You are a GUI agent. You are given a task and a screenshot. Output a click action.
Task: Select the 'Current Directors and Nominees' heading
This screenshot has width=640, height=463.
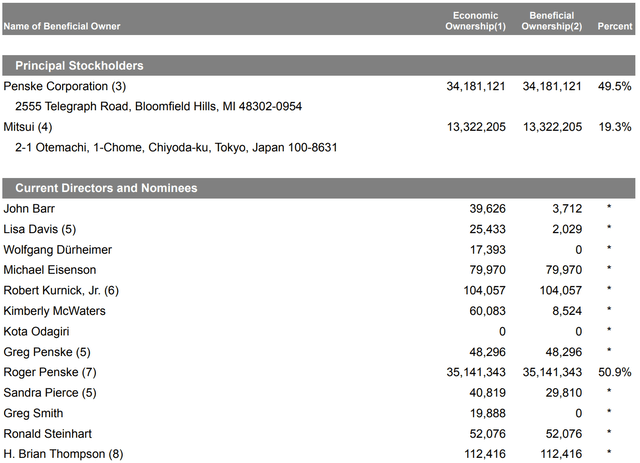point(106,188)
